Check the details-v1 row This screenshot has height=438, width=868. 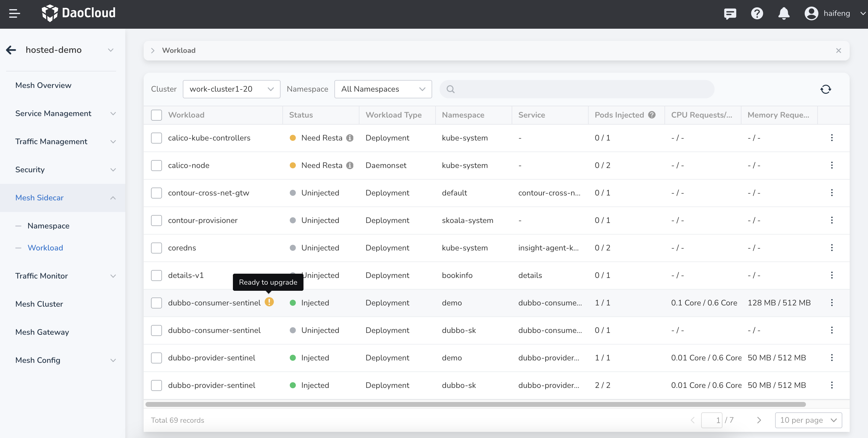(156, 276)
